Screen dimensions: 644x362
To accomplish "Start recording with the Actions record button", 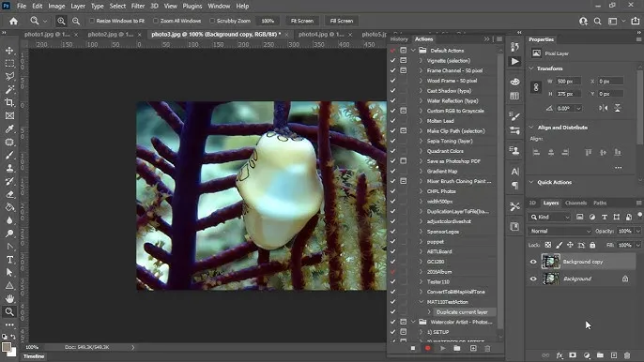I will [427, 348].
